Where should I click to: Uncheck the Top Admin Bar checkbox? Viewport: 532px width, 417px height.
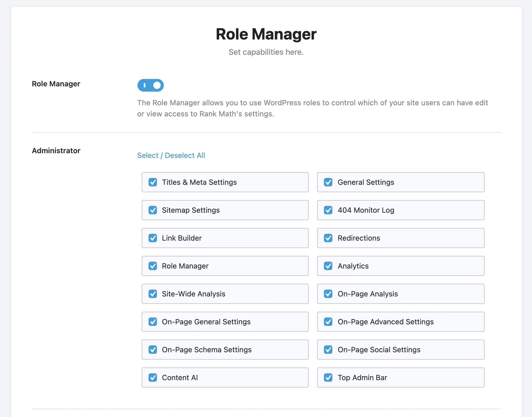(x=328, y=378)
